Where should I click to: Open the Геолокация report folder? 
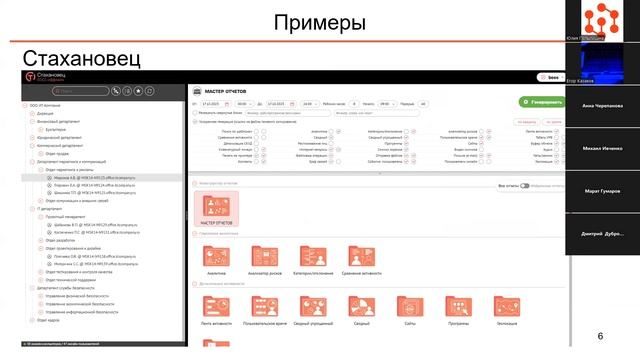coord(507,310)
